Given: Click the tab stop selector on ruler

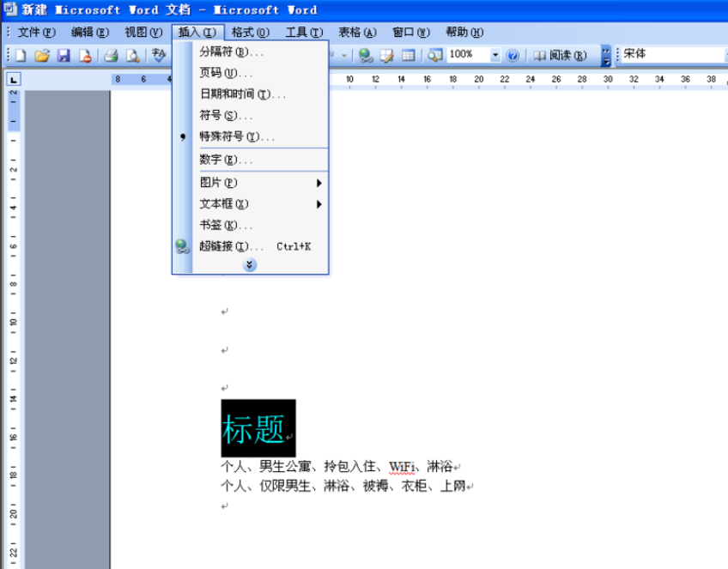Looking at the screenshot, I should 14,80.
